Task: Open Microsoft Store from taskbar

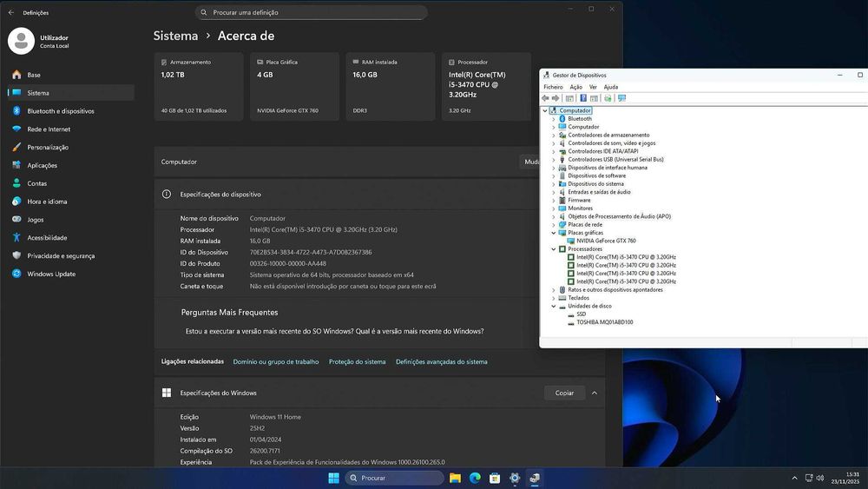Action: click(x=495, y=478)
